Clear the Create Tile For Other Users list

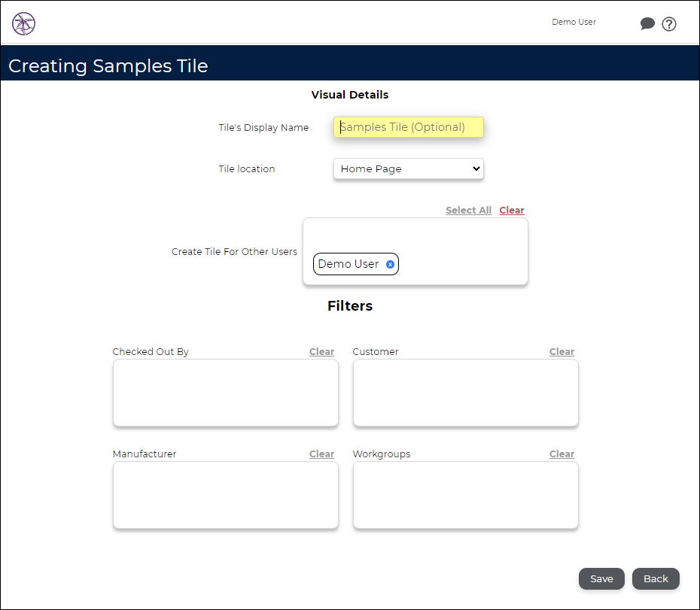pos(512,210)
